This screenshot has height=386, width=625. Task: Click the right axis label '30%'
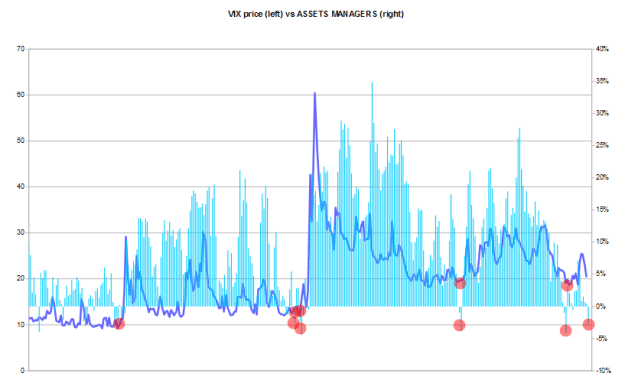click(602, 113)
